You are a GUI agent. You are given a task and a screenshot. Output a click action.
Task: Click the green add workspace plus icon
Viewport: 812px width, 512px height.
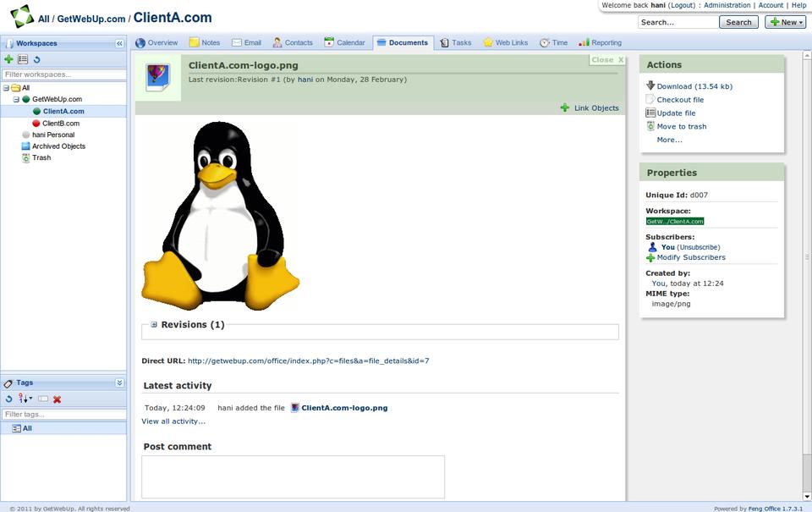[8, 59]
